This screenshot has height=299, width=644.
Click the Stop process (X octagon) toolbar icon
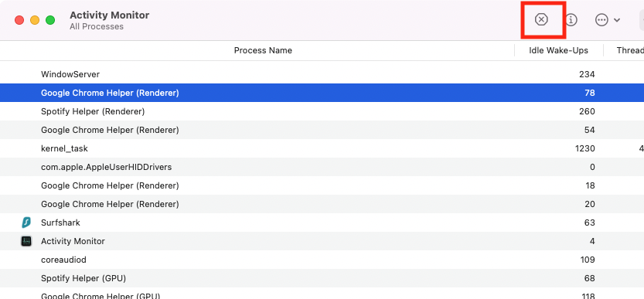point(541,19)
